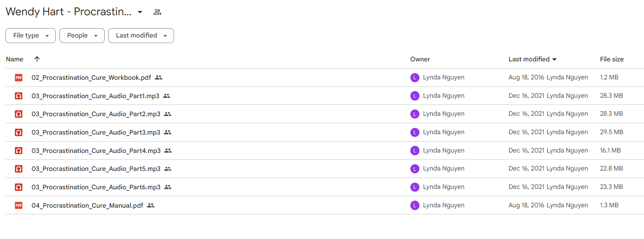Click the 23.3 MB file size value

pyautogui.click(x=611, y=187)
